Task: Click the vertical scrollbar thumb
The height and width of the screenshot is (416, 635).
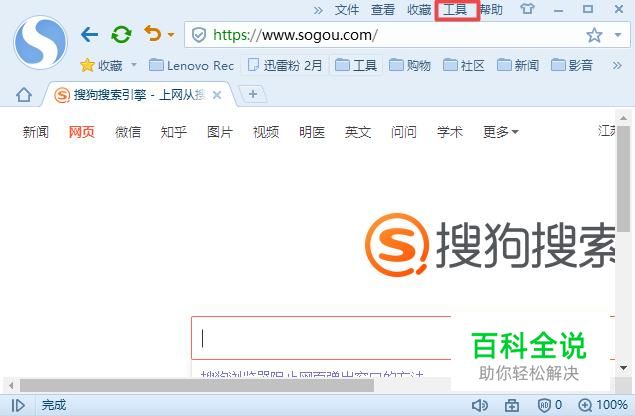Action: [624, 178]
